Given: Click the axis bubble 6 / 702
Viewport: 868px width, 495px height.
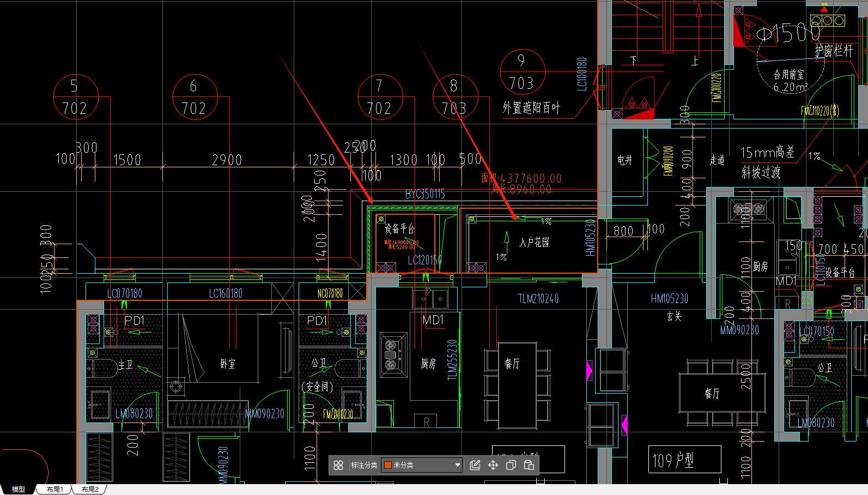Looking at the screenshot, I should (195, 97).
